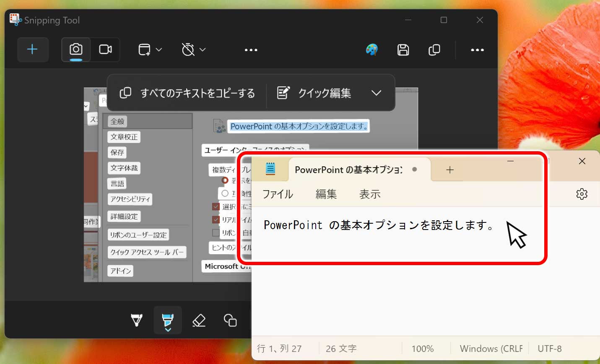Viewport: 600px width, 364px height.
Task: Select 保存 in captured options list
Action: click(117, 152)
